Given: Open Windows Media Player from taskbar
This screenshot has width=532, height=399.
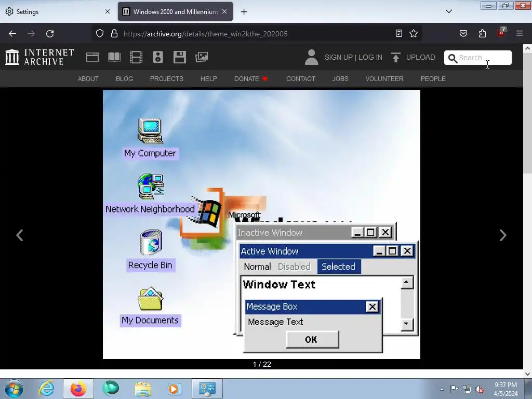Looking at the screenshot, I should [175, 389].
